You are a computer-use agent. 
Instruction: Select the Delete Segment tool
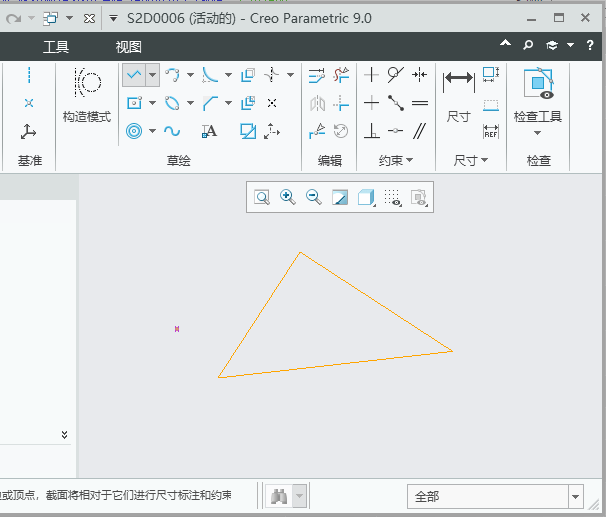tap(341, 75)
